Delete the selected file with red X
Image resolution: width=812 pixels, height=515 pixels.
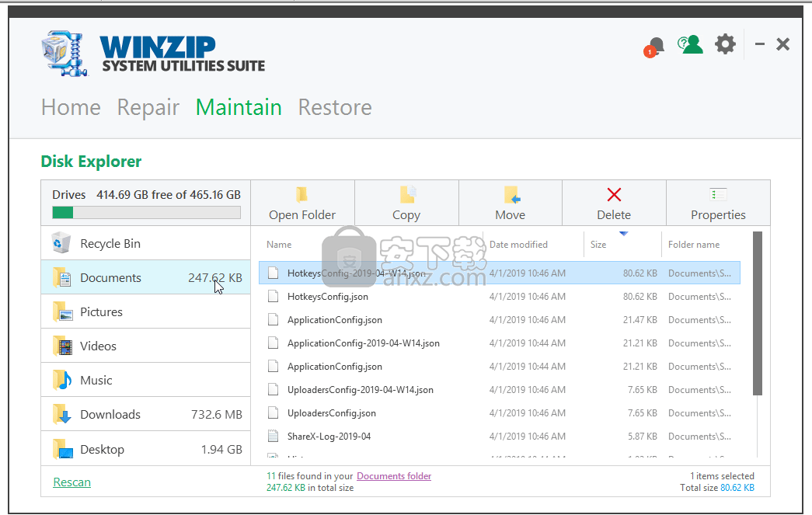coord(614,195)
